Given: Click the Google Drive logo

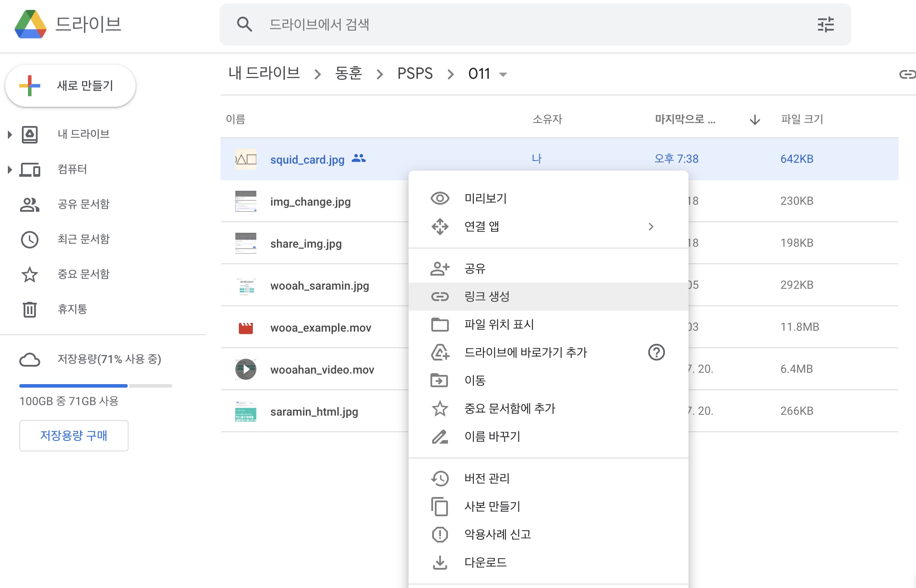Looking at the screenshot, I should click(x=31, y=24).
